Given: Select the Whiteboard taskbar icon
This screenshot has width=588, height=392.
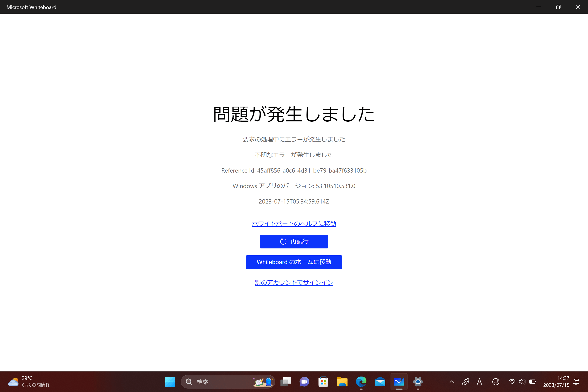Looking at the screenshot, I should (x=399, y=382).
